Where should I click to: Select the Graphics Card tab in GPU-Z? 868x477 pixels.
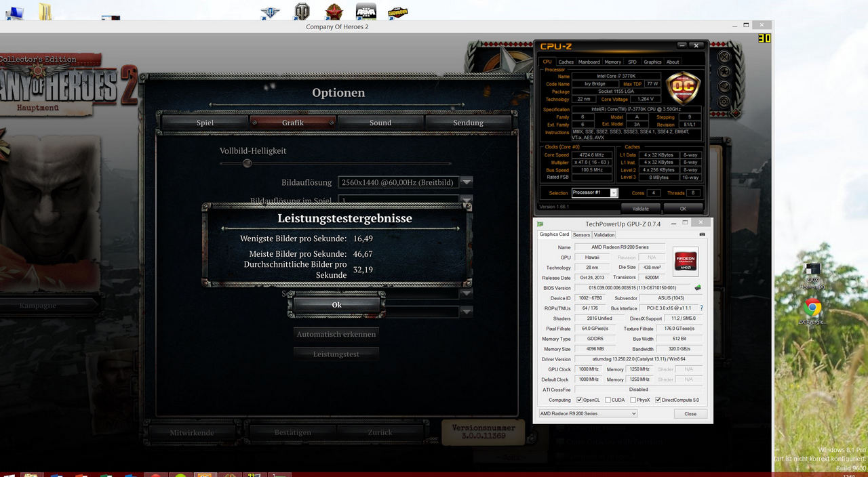click(x=554, y=234)
